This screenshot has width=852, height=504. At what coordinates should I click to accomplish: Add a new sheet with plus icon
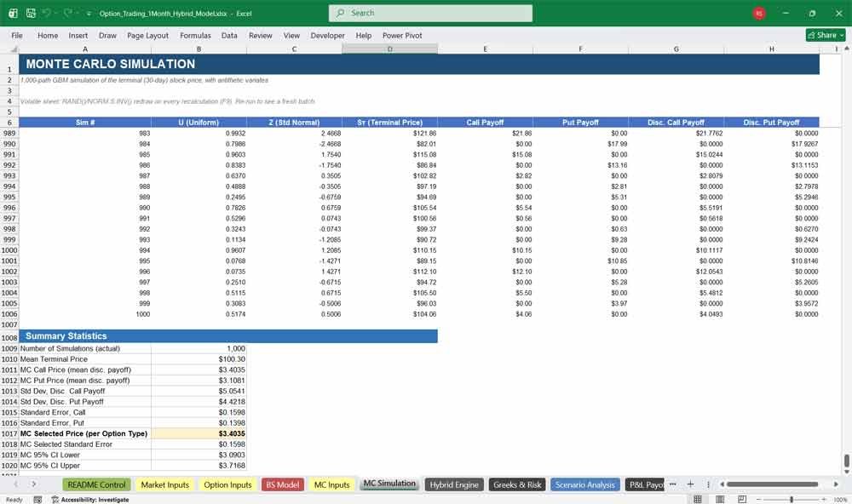pyautogui.click(x=690, y=484)
